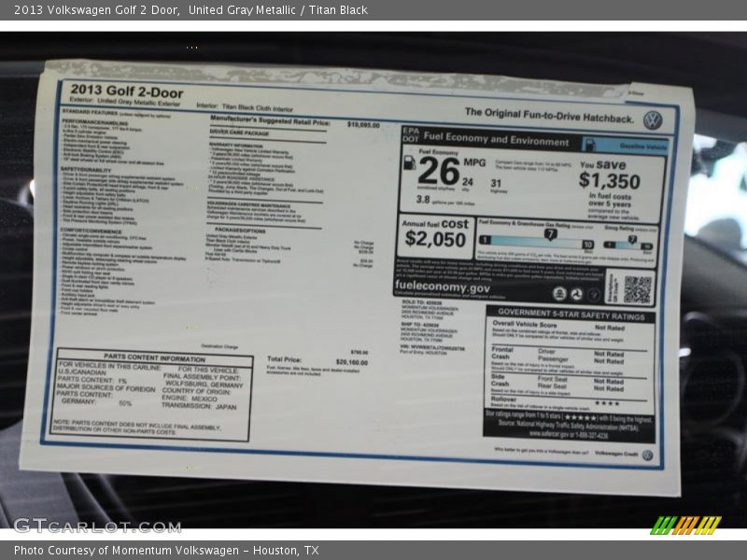Screen dimensions: 747x560
Task: Click the fuel pump icon beside 26 MPG
Action: coord(409,162)
